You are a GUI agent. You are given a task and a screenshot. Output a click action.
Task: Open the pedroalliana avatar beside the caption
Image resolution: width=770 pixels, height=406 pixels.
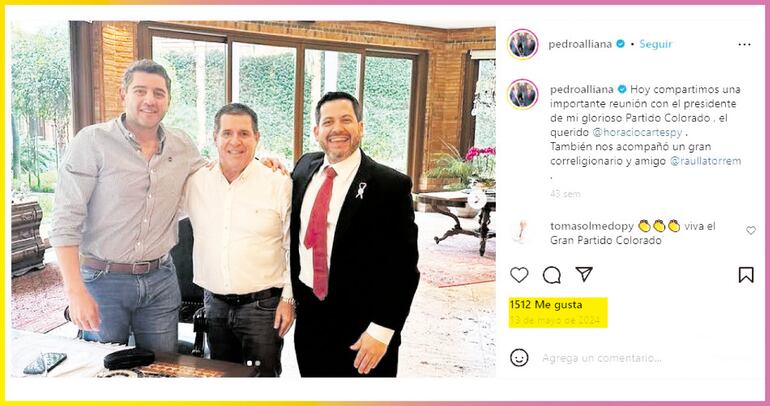pyautogui.click(x=522, y=94)
